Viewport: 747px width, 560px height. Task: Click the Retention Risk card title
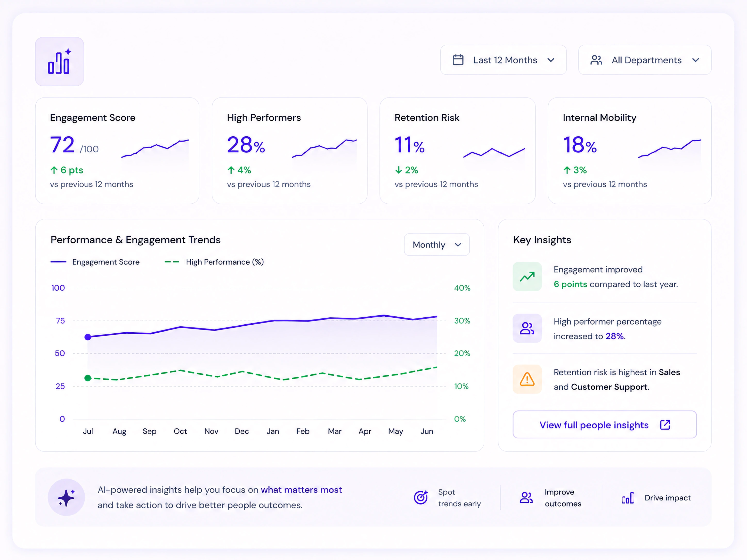click(427, 118)
